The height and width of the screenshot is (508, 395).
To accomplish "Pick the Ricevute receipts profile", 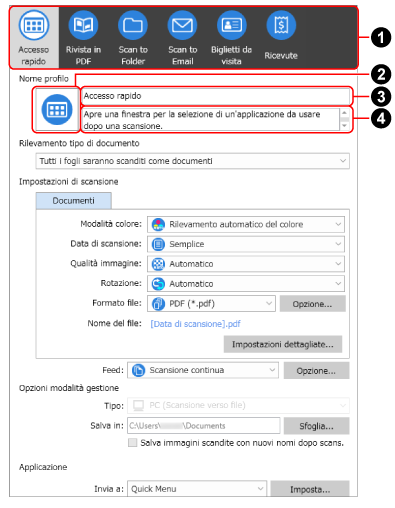I will [281, 36].
